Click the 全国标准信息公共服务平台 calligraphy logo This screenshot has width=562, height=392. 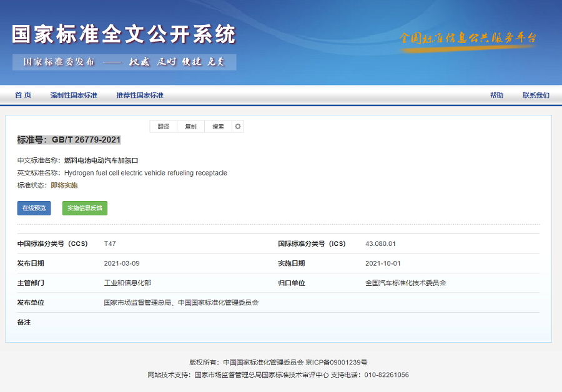[468, 37]
